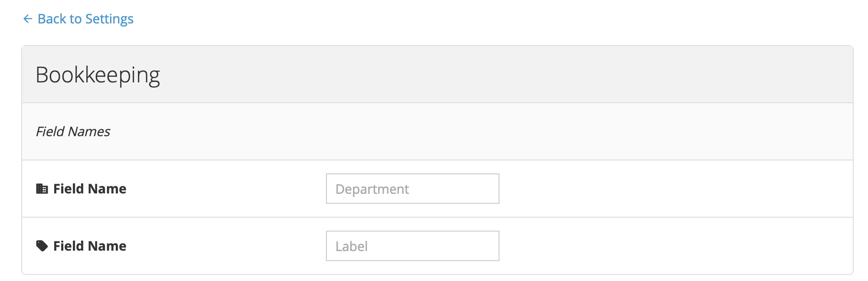
Task: Click the Bookkeeping header
Action: pyautogui.click(x=98, y=74)
